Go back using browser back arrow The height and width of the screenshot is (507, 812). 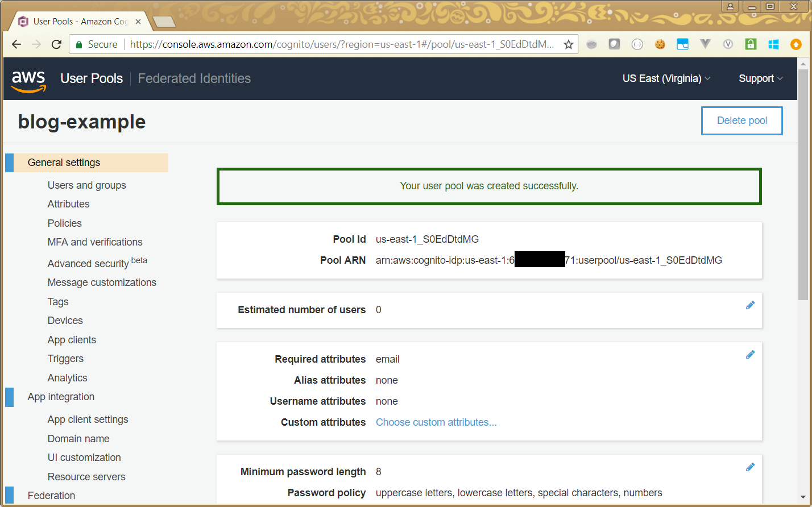[16, 44]
